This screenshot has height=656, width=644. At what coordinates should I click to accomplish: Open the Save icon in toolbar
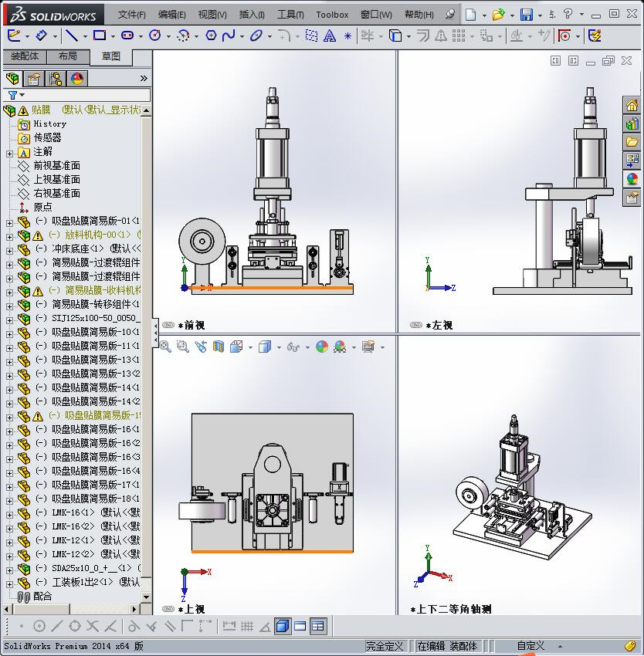[x=526, y=15]
